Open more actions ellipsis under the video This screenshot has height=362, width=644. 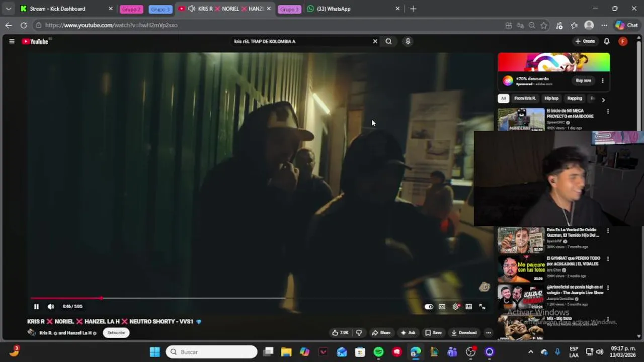pos(488,333)
